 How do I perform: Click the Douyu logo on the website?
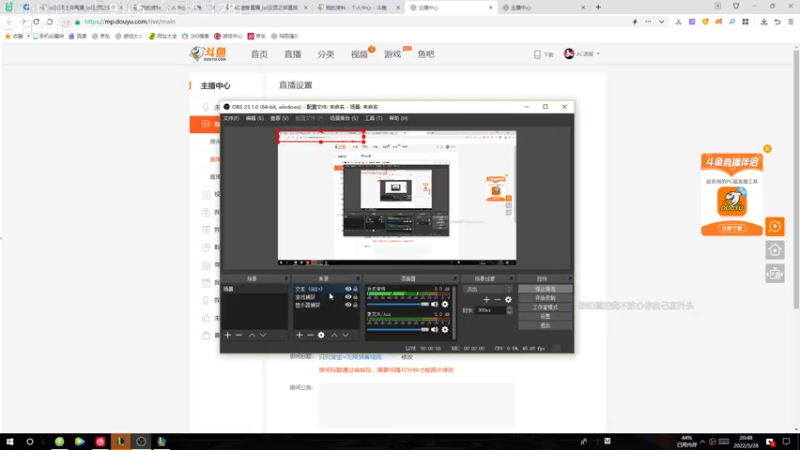[x=208, y=54]
